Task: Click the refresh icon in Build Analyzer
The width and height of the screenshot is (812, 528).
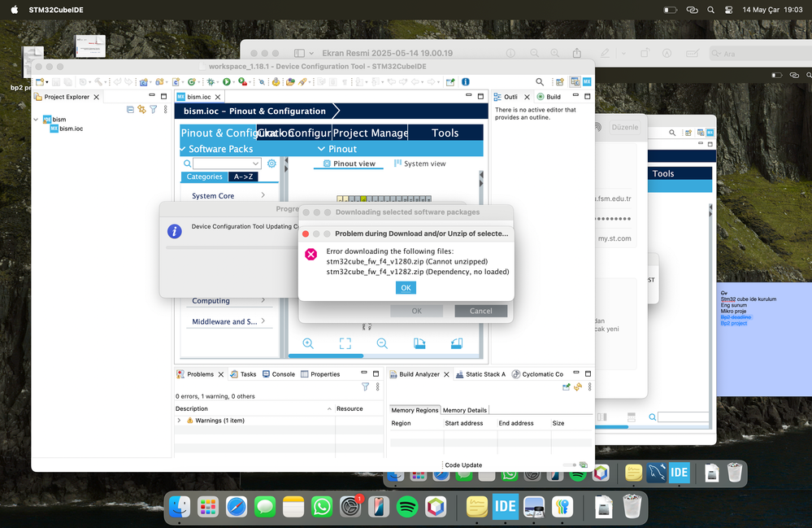Action: 578,386
